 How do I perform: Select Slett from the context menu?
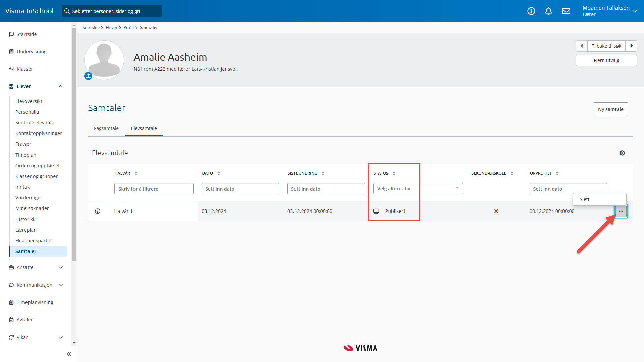click(x=585, y=199)
